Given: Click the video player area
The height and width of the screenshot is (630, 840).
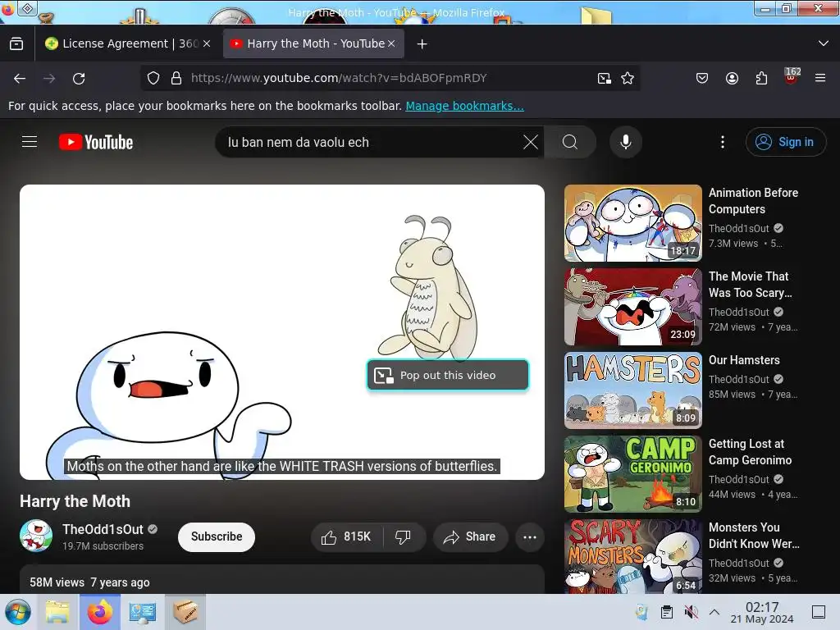Looking at the screenshot, I should (282, 332).
